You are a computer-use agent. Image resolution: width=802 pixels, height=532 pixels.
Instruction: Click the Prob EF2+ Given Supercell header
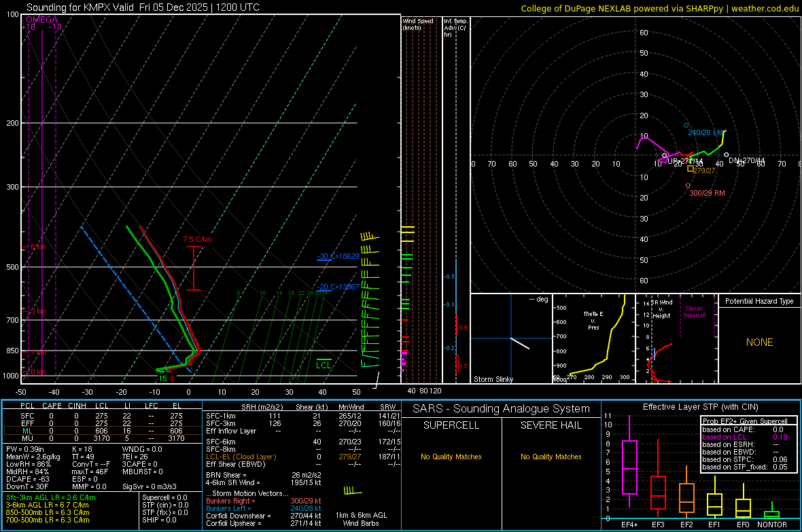click(x=745, y=421)
